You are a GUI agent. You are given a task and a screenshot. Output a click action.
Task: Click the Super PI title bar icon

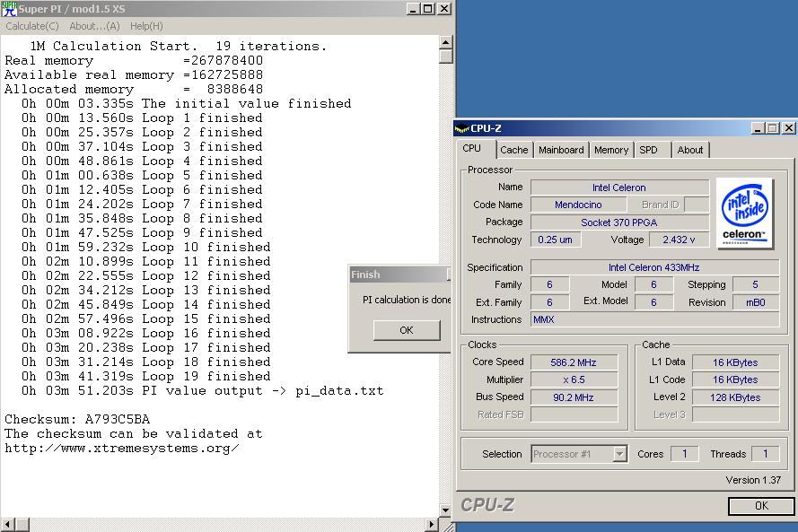coord(9,9)
